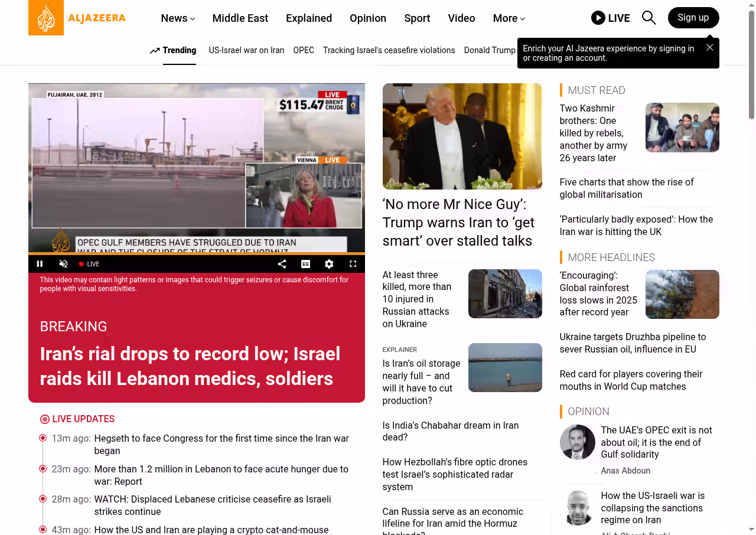Toggle closed captions on the video

pos(305,264)
